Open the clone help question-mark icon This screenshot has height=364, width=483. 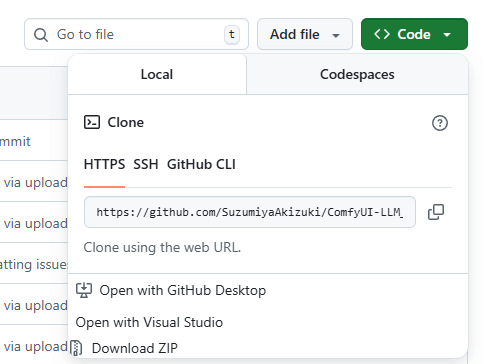click(440, 123)
